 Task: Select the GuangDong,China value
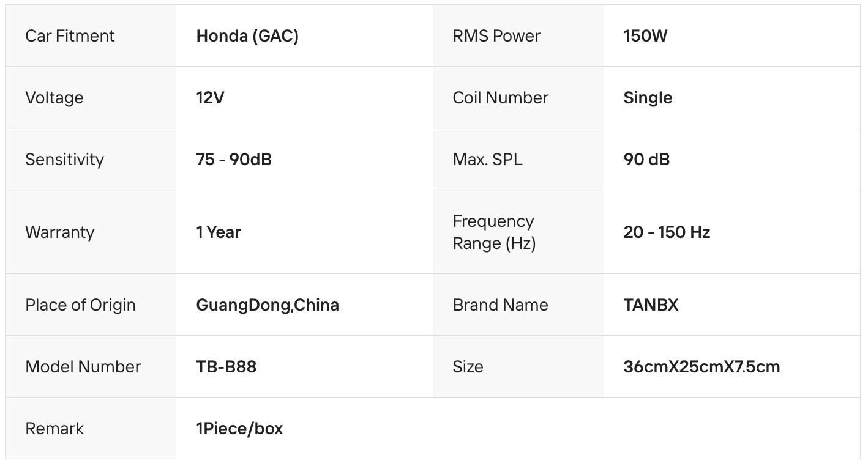click(x=268, y=305)
